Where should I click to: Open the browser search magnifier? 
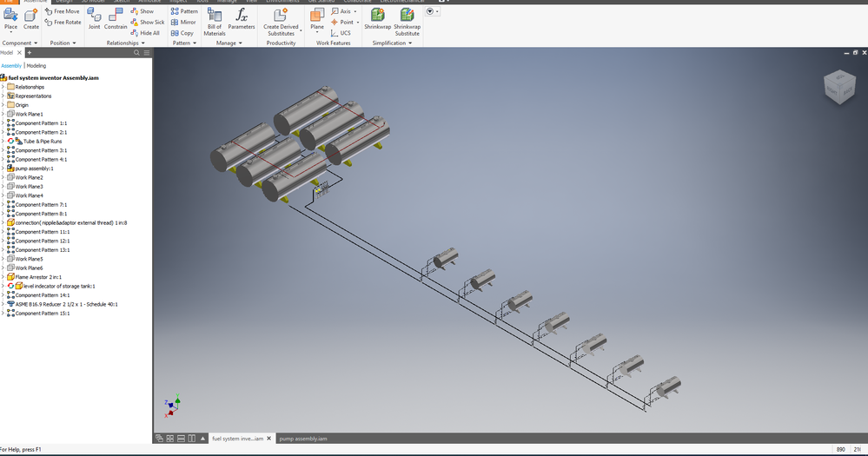pos(136,53)
